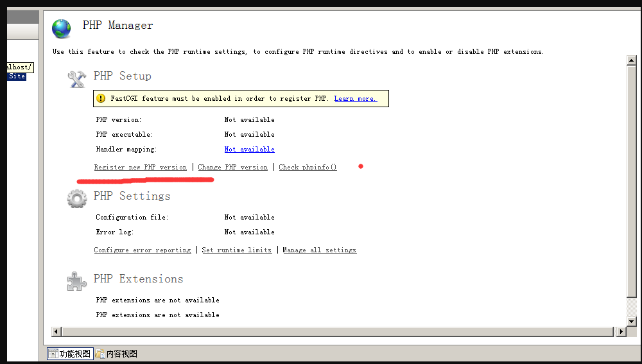Click vertical scrollbar up arrow
This screenshot has height=364, width=642.
tap(631, 60)
